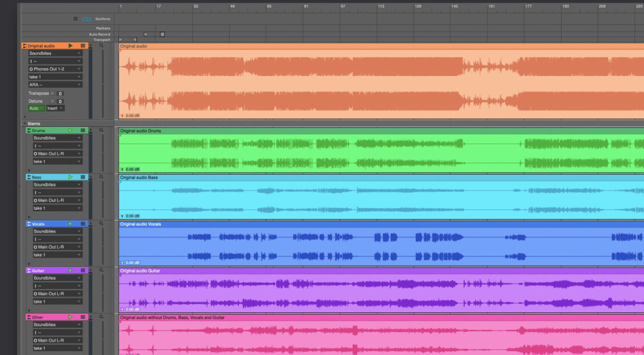Screen dimensions: 644x355
Task: Click the 0.00 dB gain on Original audio soundbite
Action: [132, 116]
